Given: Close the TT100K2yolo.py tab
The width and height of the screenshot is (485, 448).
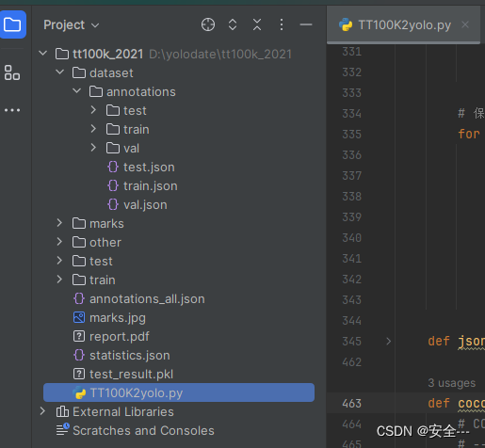Looking at the screenshot, I should click(x=465, y=24).
